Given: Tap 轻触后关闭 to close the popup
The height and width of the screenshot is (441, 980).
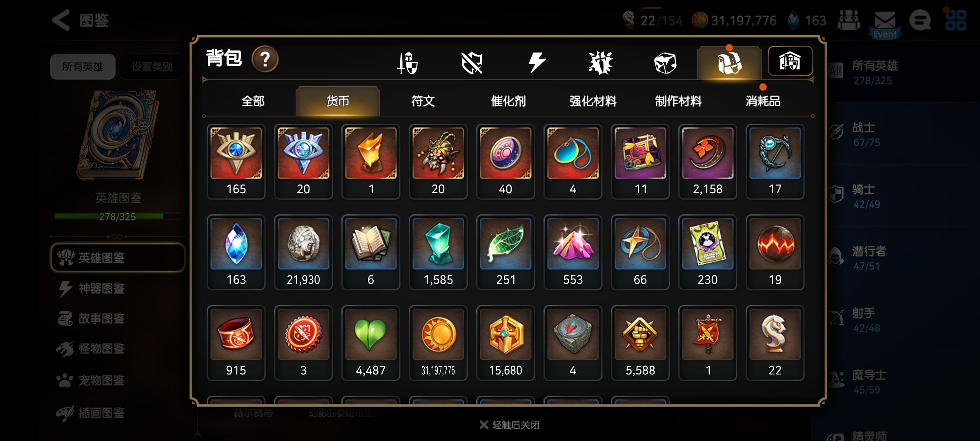Looking at the screenshot, I should pyautogui.click(x=509, y=425).
